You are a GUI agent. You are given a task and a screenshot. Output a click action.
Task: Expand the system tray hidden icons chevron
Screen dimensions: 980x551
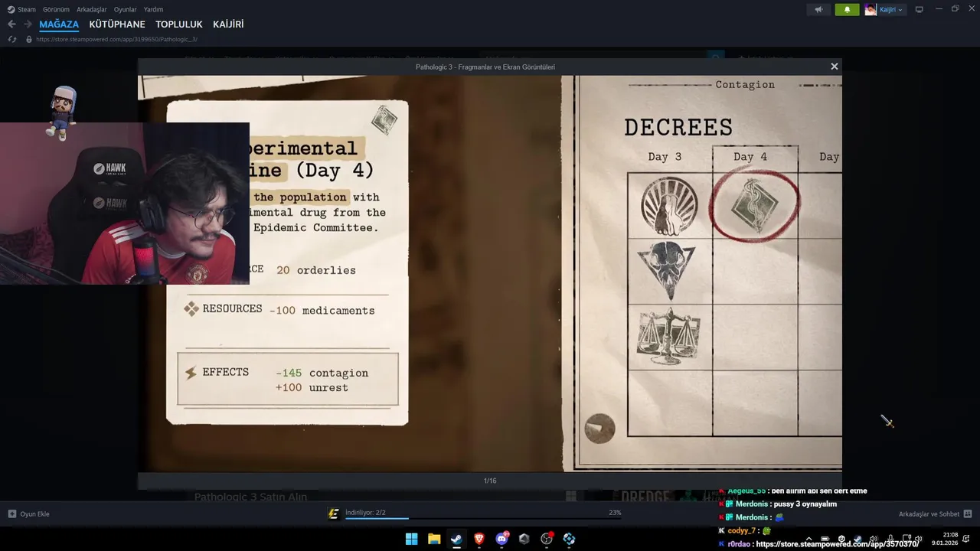click(x=808, y=539)
